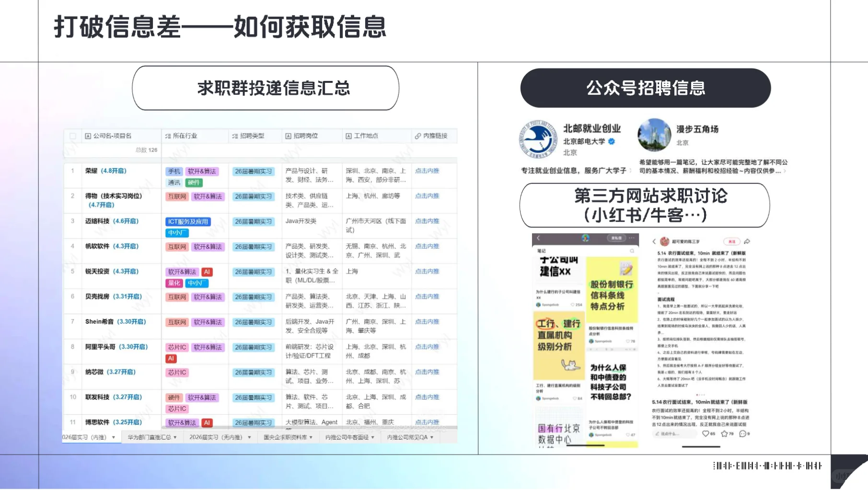The width and height of the screenshot is (868, 490).
Task: Click the 发私信 button in left phone
Action: point(616,238)
